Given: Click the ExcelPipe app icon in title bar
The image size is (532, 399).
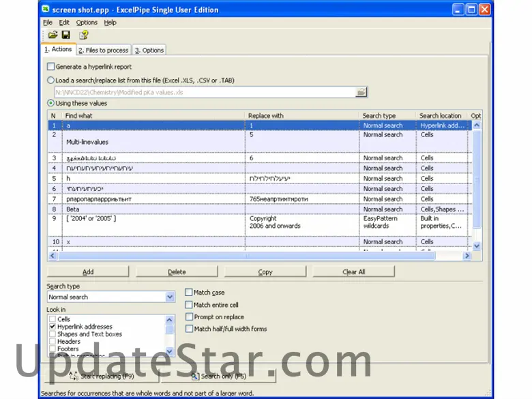Looking at the screenshot, I should pyautogui.click(x=46, y=9).
